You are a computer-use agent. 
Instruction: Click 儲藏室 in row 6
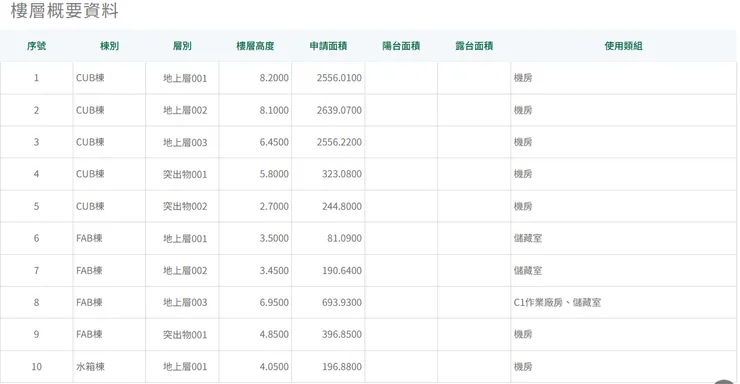[528, 238]
